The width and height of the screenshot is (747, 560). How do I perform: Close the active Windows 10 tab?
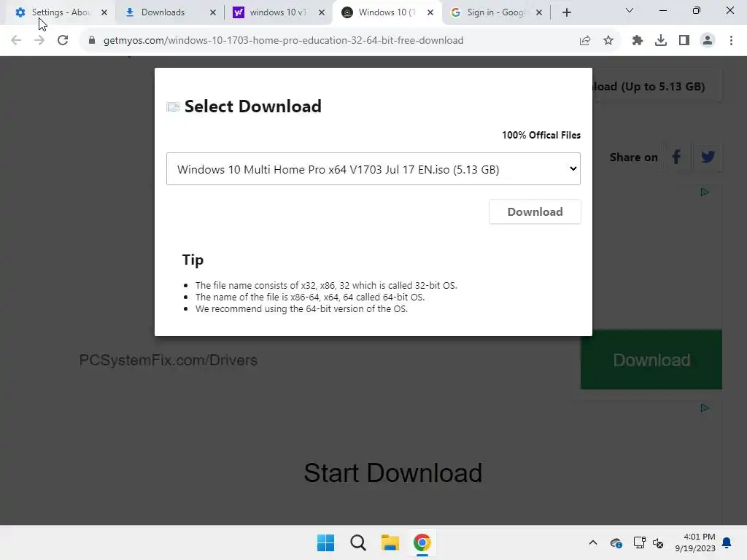click(430, 12)
